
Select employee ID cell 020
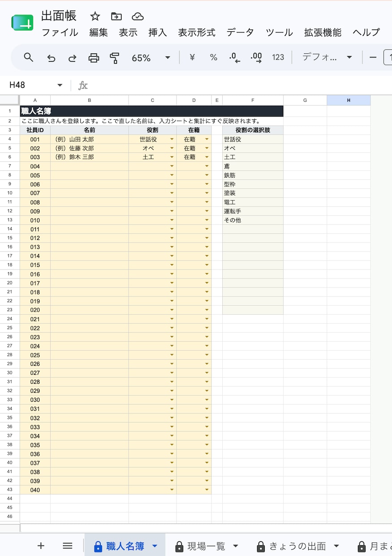coord(35,310)
